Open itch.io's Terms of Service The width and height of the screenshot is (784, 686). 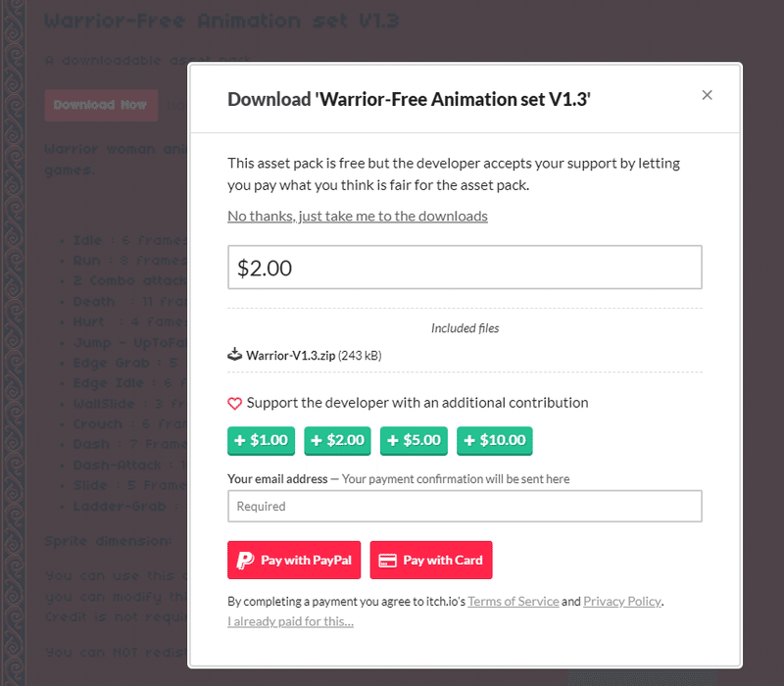pyautogui.click(x=514, y=601)
